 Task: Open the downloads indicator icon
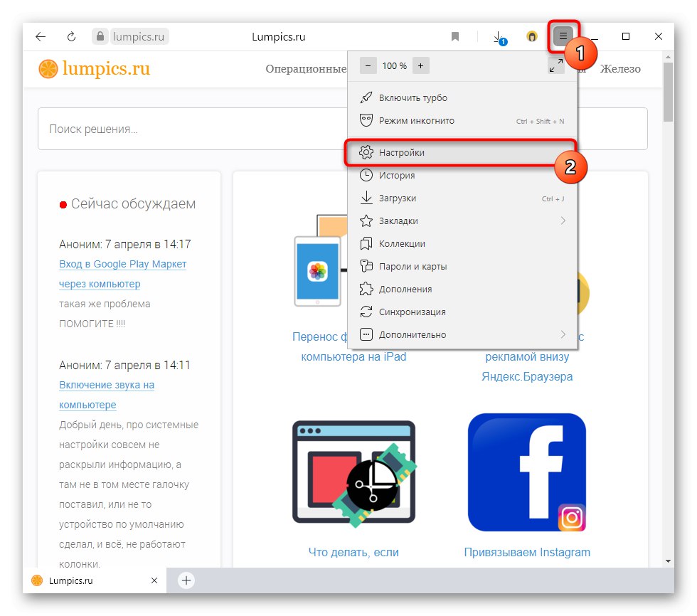click(x=499, y=37)
